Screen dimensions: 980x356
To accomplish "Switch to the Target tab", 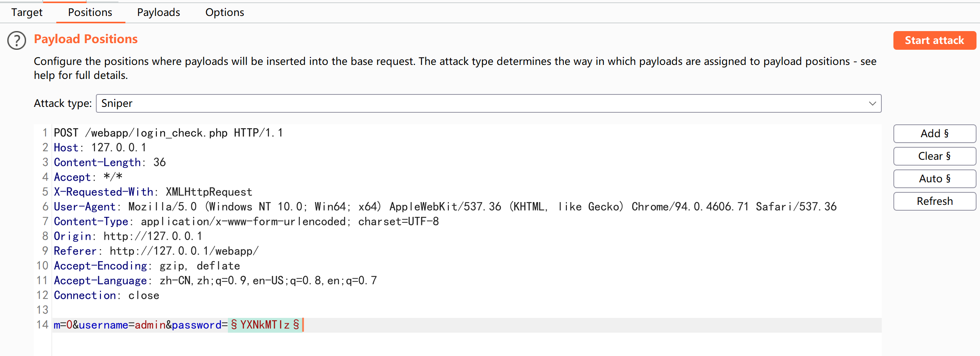I will [27, 12].
